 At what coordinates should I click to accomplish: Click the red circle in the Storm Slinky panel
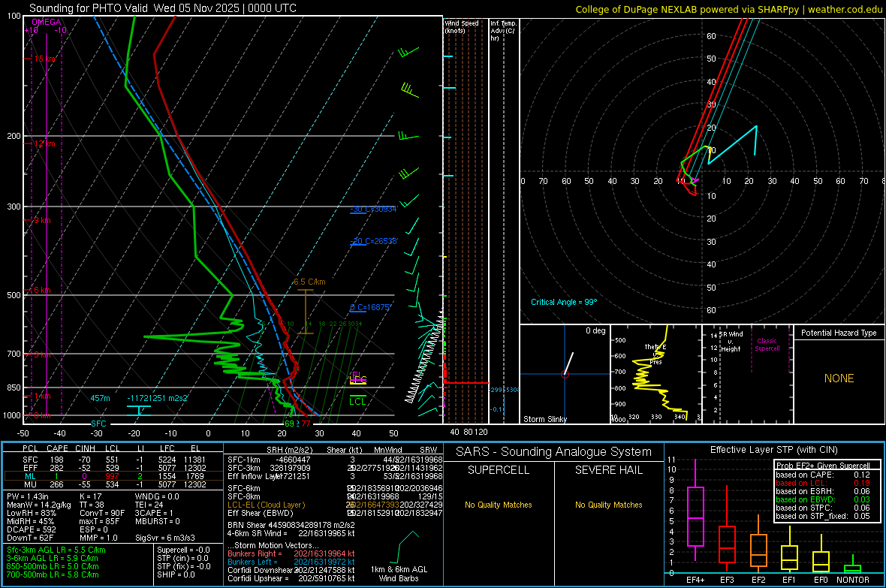[x=565, y=374]
